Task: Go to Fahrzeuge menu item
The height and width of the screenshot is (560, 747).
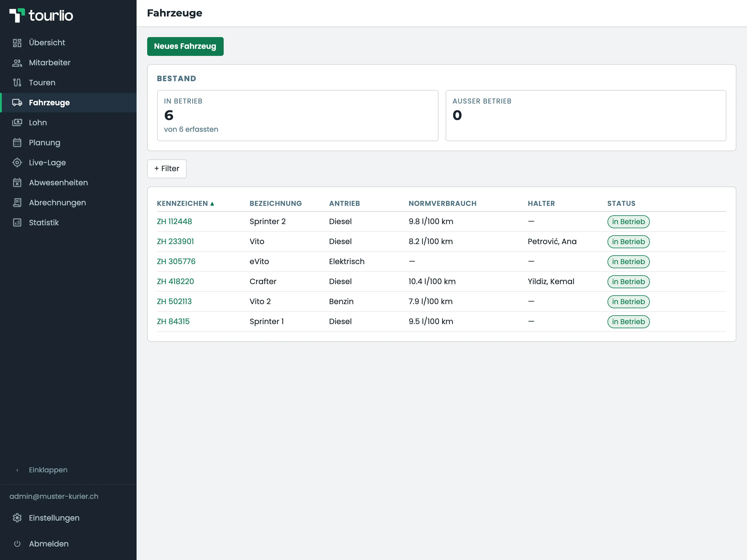Action: coord(68,103)
